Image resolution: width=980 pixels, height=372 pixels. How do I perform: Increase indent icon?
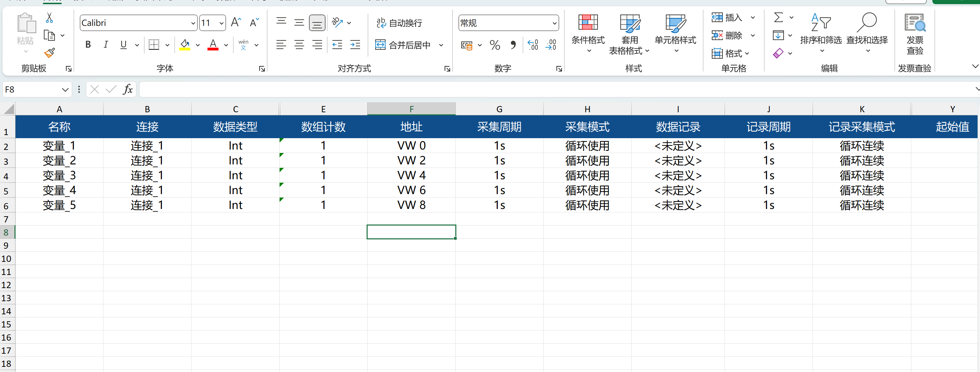[355, 45]
